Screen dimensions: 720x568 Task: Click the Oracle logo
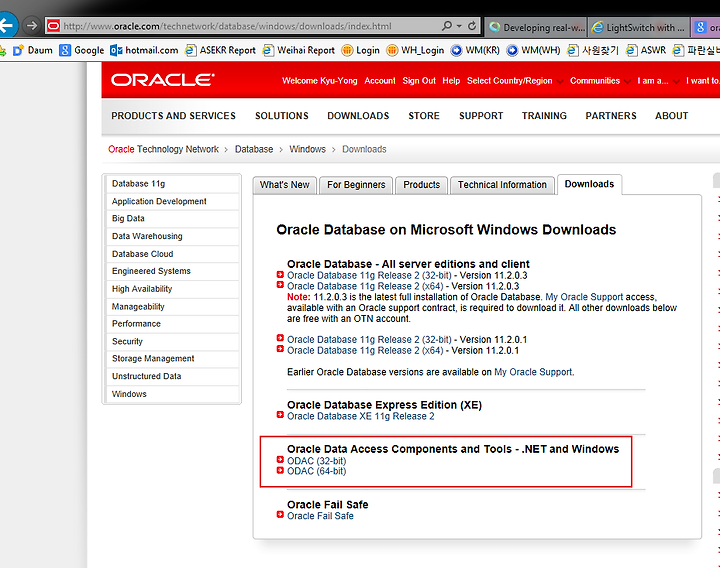(x=162, y=80)
